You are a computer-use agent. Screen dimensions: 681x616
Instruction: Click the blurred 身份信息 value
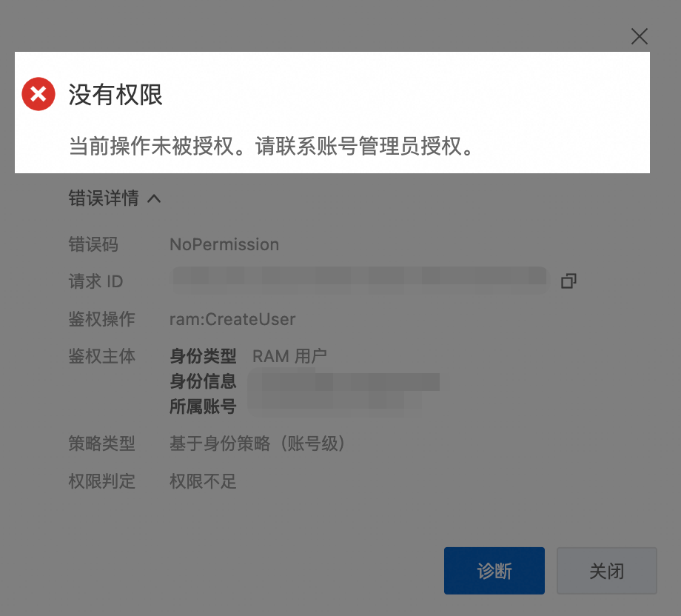pos(345,381)
